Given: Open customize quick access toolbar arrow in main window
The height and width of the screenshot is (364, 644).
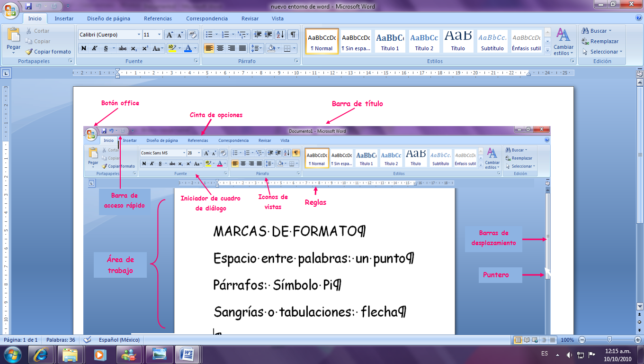Looking at the screenshot, I should (x=67, y=6).
